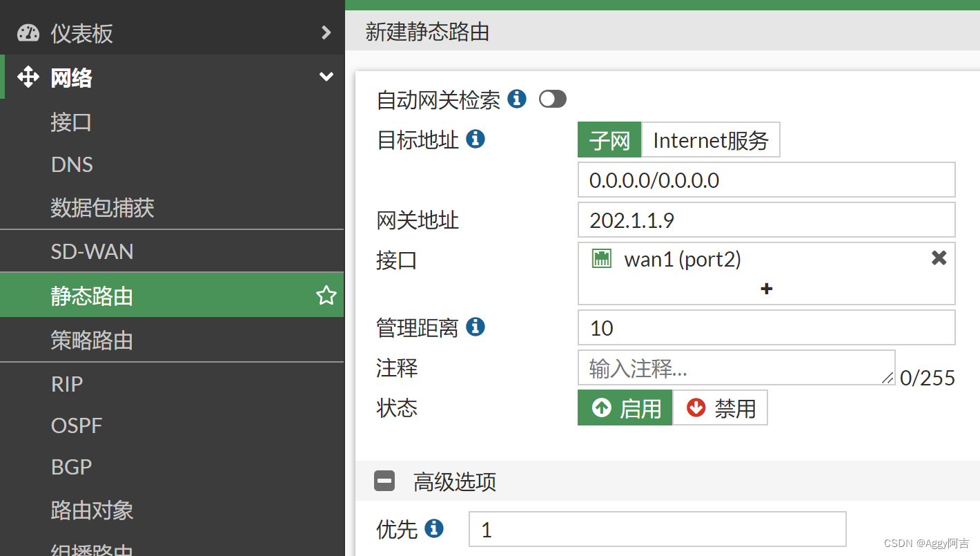Click info icon next to 目标地址

coord(476,139)
